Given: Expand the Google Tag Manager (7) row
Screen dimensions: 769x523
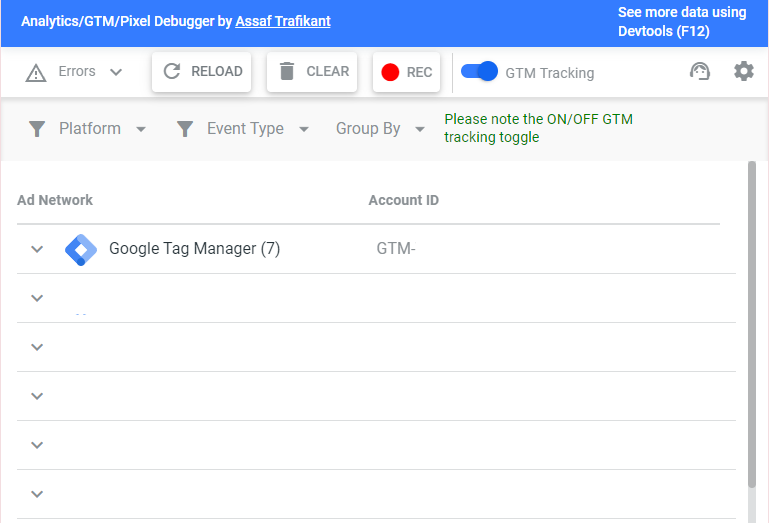Looking at the screenshot, I should point(37,249).
